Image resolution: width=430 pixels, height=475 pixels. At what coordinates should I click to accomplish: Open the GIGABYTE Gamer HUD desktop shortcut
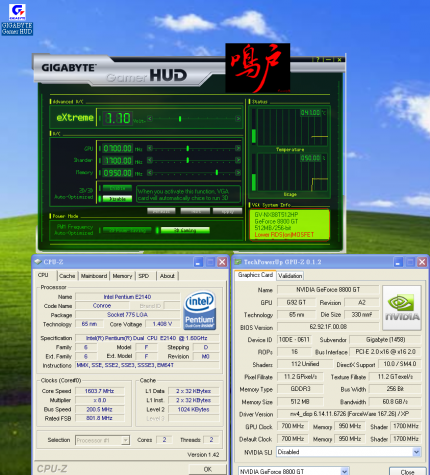point(17,19)
